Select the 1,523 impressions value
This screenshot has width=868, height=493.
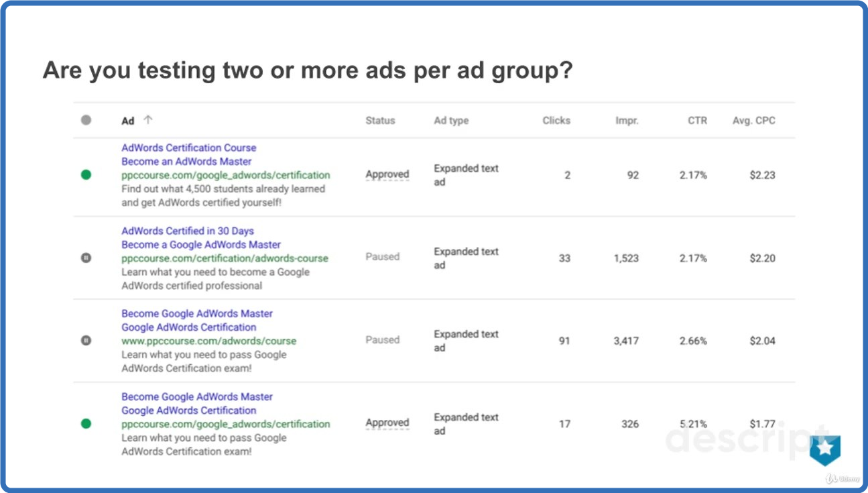(627, 258)
